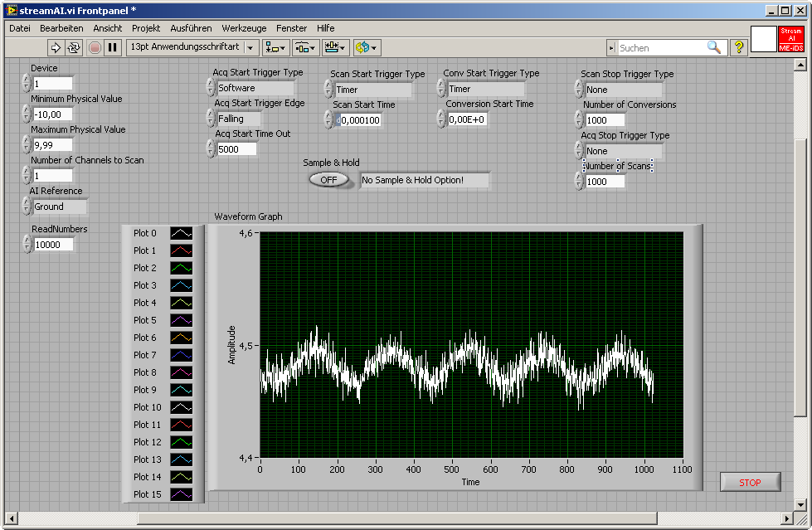The height and width of the screenshot is (530, 812).
Task: Click the Suchen search field
Action: (x=661, y=48)
